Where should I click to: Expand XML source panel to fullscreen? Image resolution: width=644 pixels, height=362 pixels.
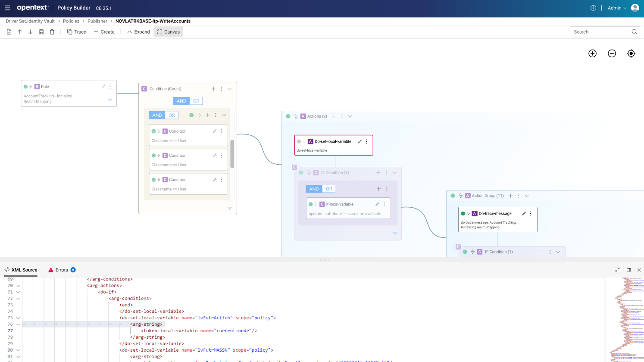pos(618,270)
